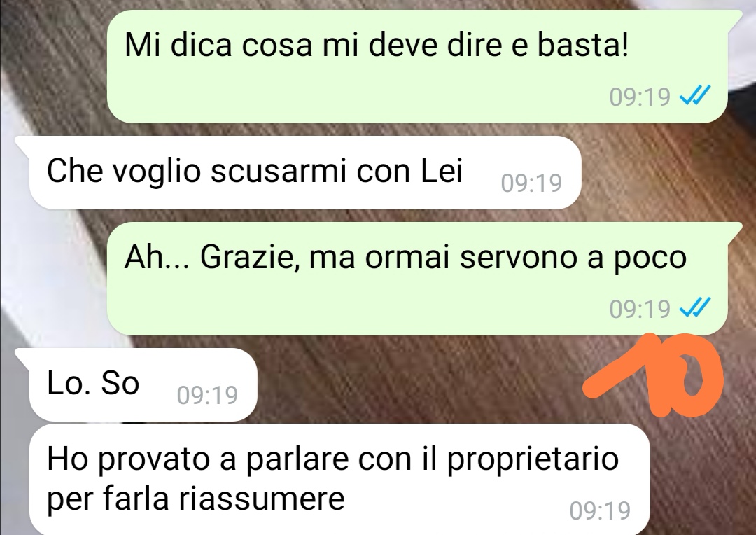The image size is (756, 535).
Task: Click the bubble tail of "Ah... Grazie" message
Action: (x=735, y=232)
